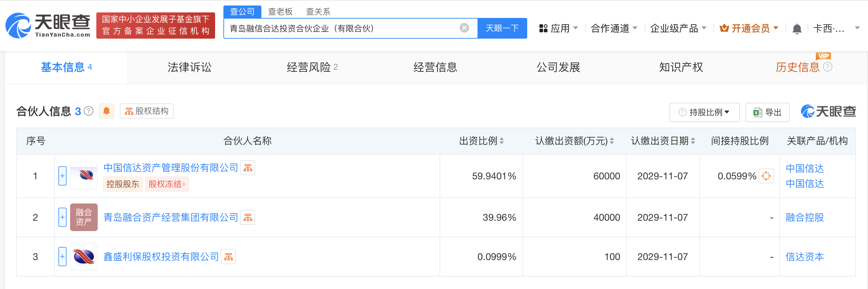
Task: Sort by 认缴出资日期 column arrows
Action: click(693, 141)
